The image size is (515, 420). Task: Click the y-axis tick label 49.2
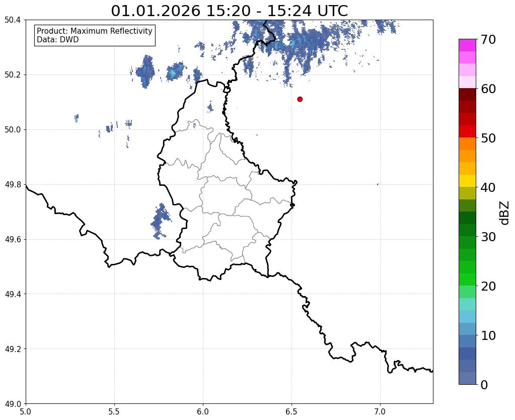(13, 349)
